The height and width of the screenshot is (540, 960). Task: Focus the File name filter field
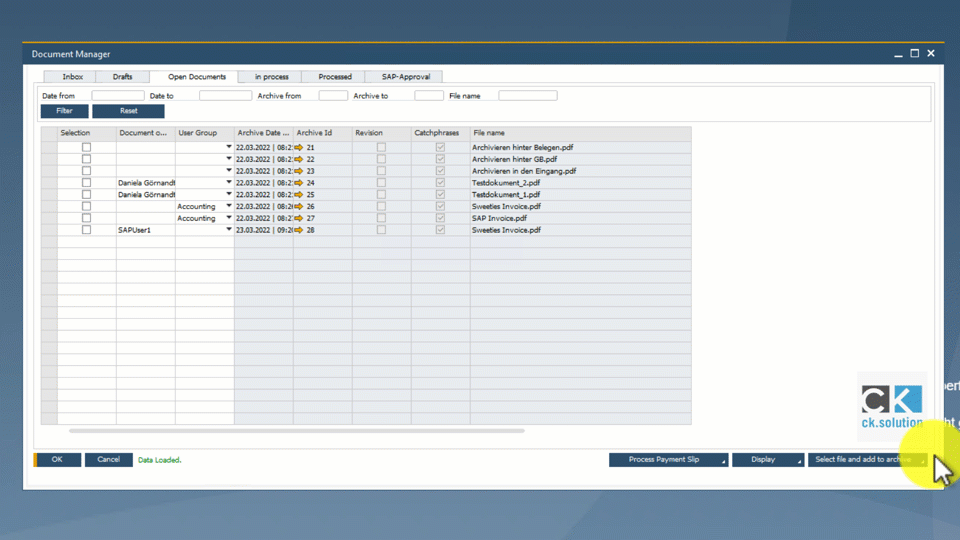point(528,96)
